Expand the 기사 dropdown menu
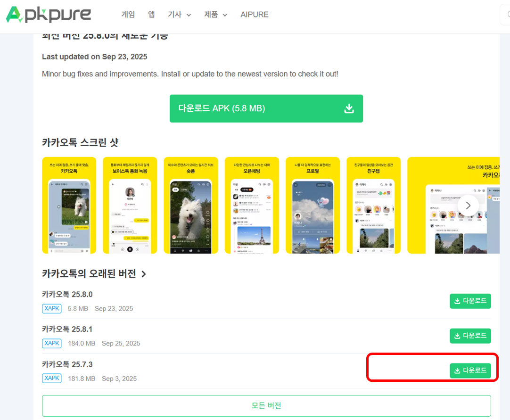The width and height of the screenshot is (510, 420). 179,15
